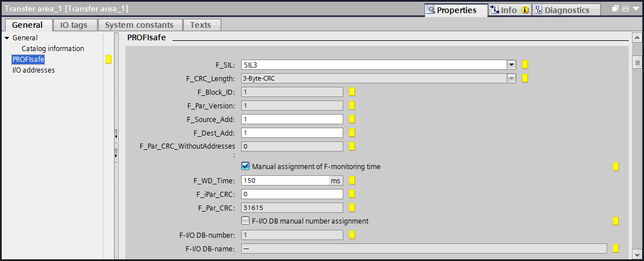Click the panel layout icon in inspector header
Viewport: 644px width, 261px height.
tap(625, 9)
